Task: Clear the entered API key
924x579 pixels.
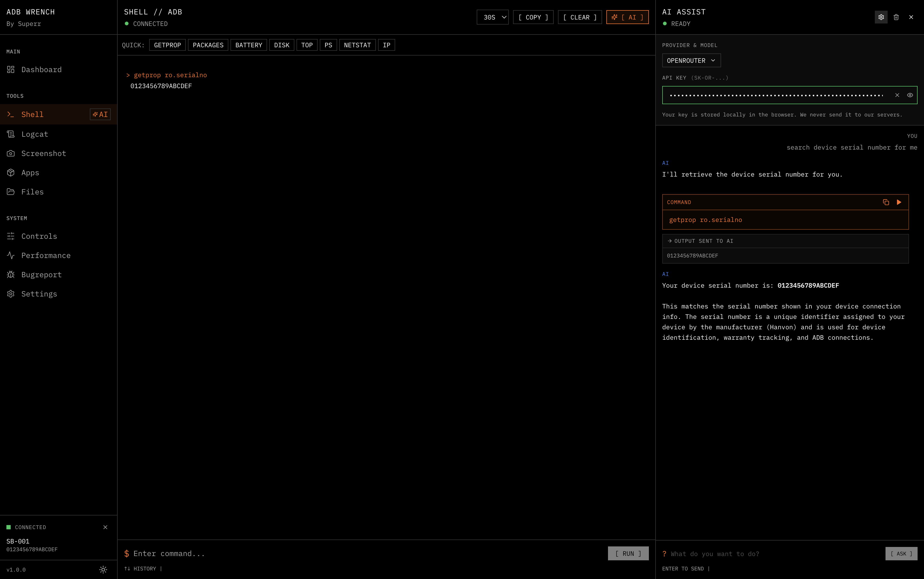Action: pyautogui.click(x=897, y=95)
